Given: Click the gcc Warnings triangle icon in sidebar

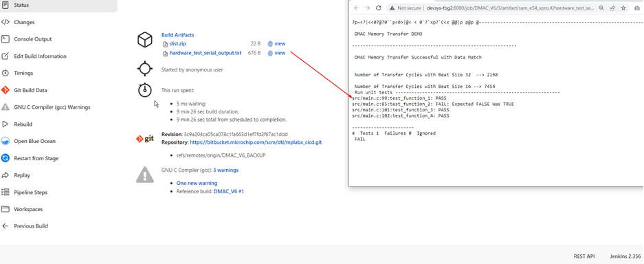Looking at the screenshot, I should pyautogui.click(x=5, y=107).
